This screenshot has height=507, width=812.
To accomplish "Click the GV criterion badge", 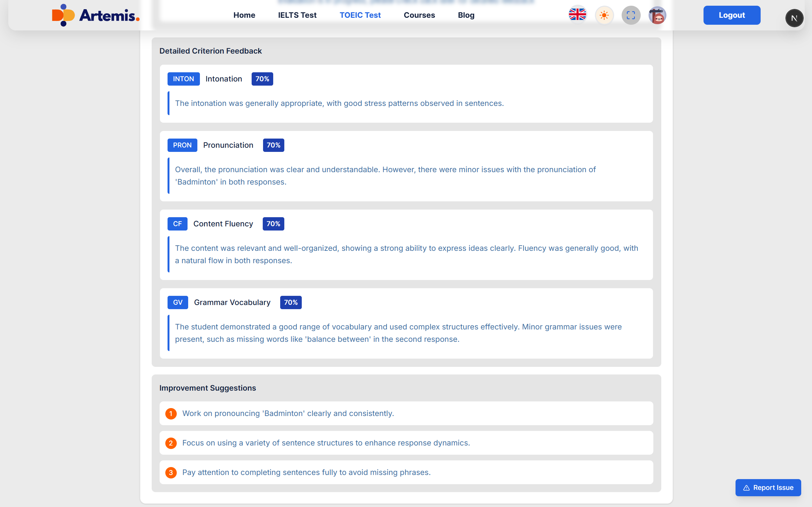I will [x=177, y=302].
